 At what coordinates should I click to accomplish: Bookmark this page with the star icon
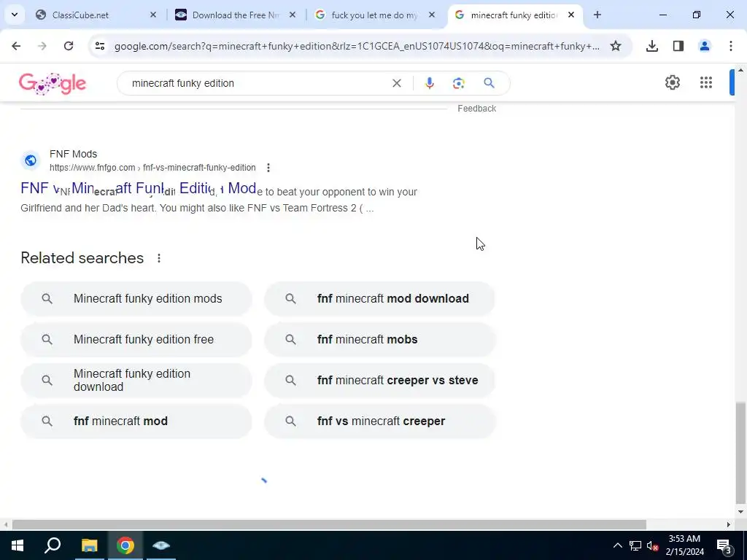click(616, 46)
